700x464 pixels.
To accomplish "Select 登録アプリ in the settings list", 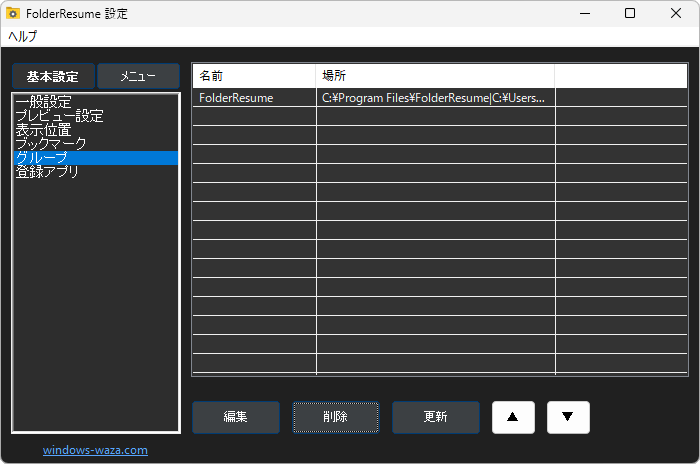I will (96, 171).
